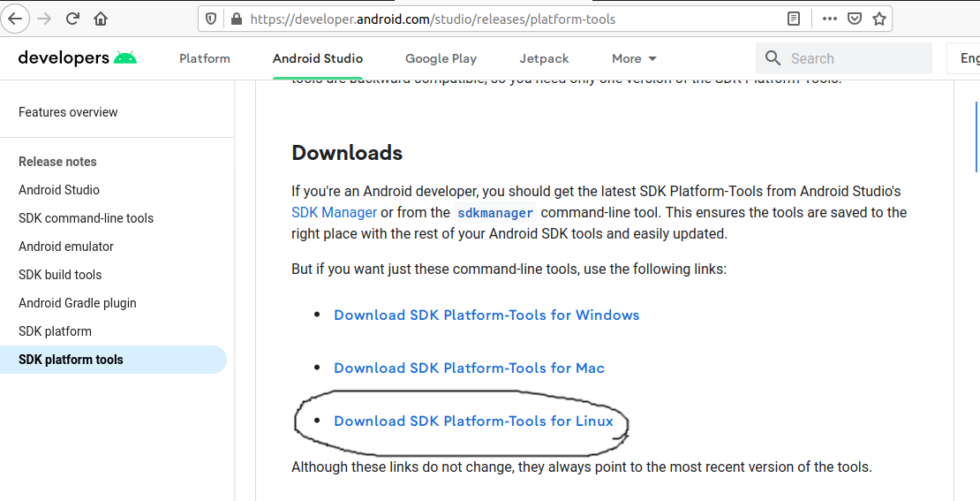The image size is (980, 501).
Task: Click the developers Android logo
Action: point(78,58)
